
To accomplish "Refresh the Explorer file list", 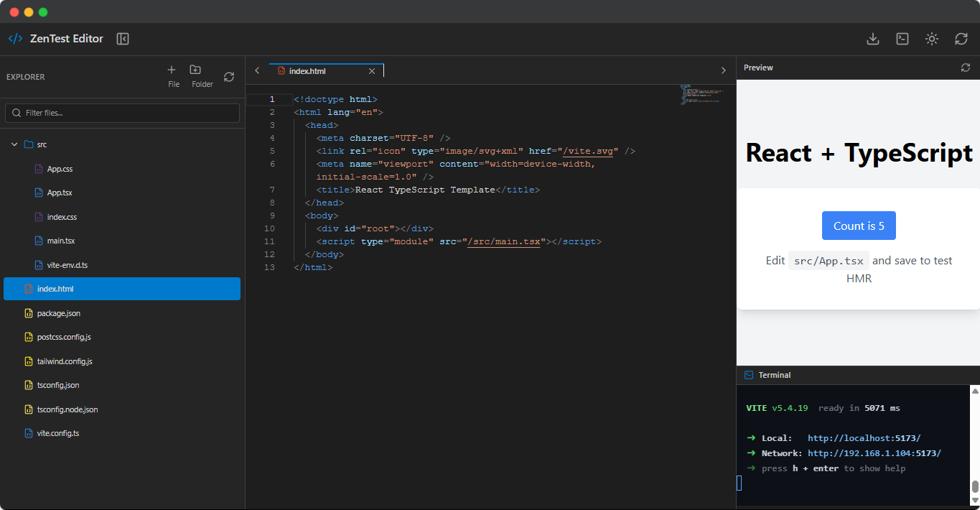I will coord(229,77).
